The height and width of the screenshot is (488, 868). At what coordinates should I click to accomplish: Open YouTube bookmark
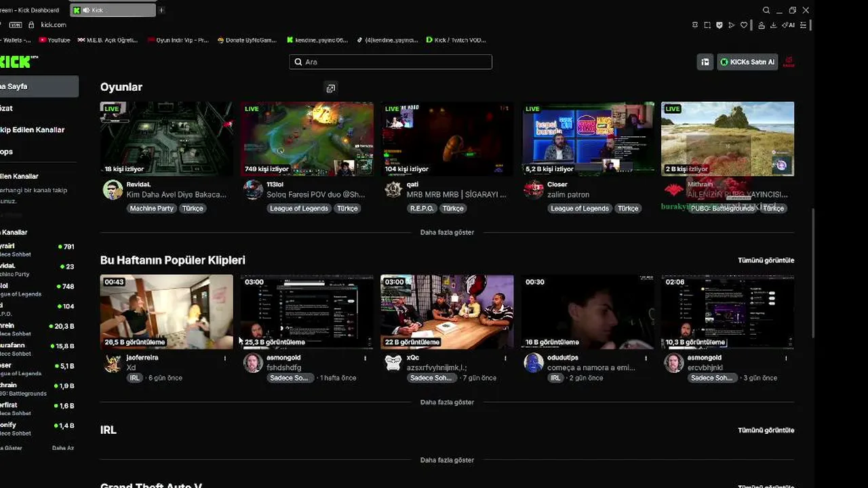pyautogui.click(x=54, y=40)
